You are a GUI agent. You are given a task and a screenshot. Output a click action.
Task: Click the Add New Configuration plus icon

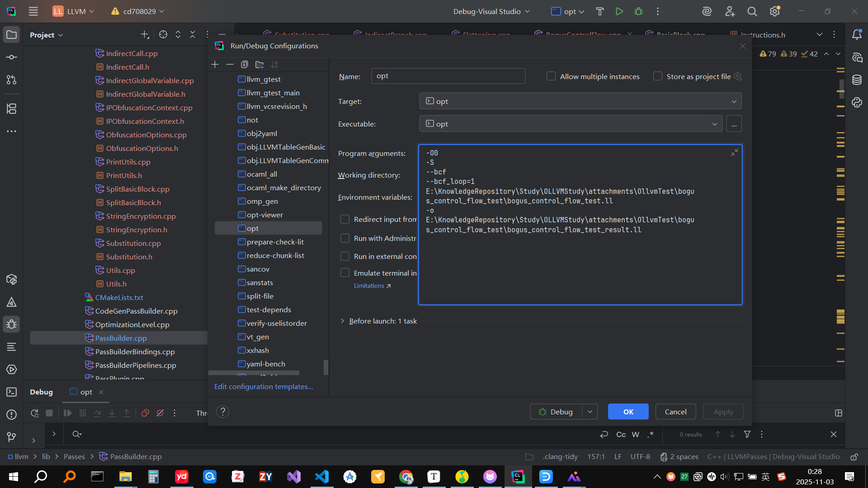coord(215,65)
